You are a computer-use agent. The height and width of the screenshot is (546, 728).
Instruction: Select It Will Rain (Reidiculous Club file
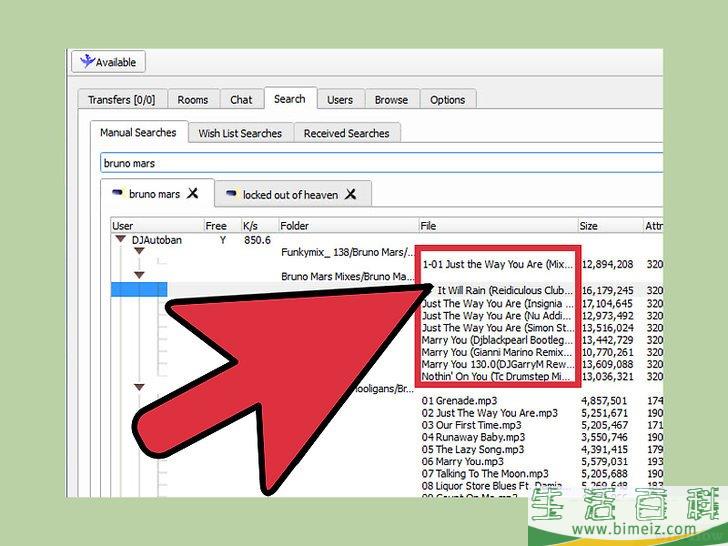point(504,290)
